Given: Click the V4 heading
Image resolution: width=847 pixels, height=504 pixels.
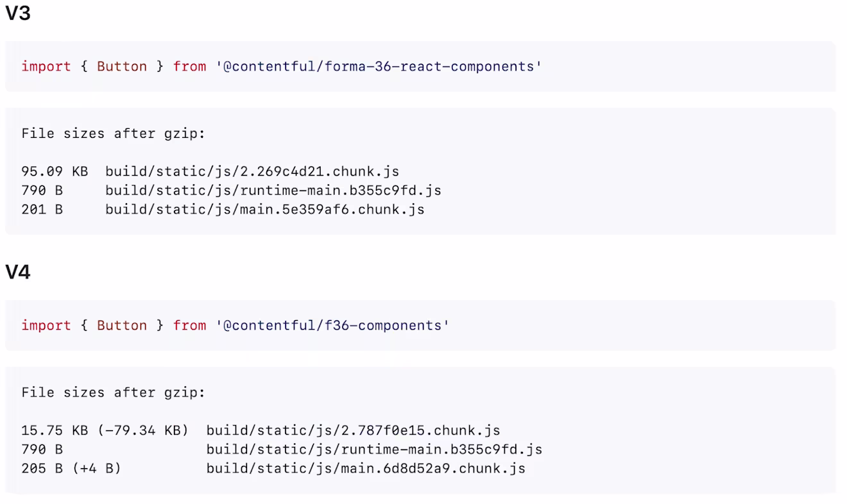Looking at the screenshot, I should point(17,273).
